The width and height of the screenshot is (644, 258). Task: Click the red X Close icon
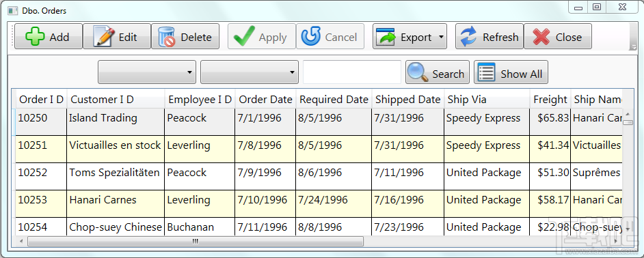541,36
